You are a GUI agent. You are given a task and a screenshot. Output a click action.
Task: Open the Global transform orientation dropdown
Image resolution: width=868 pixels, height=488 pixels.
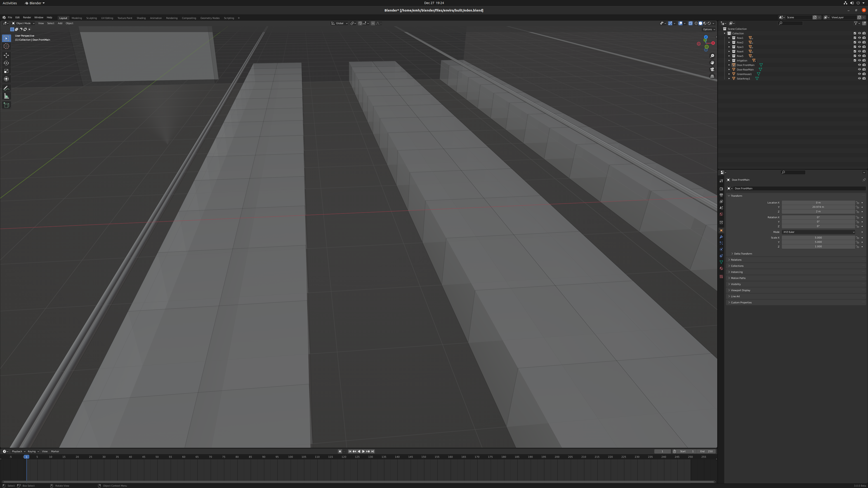(339, 23)
